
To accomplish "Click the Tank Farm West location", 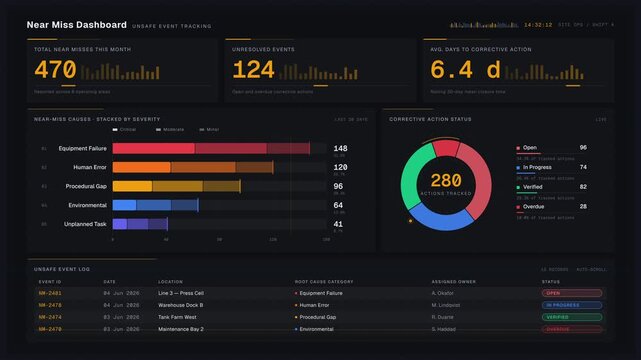I will 177,317.
